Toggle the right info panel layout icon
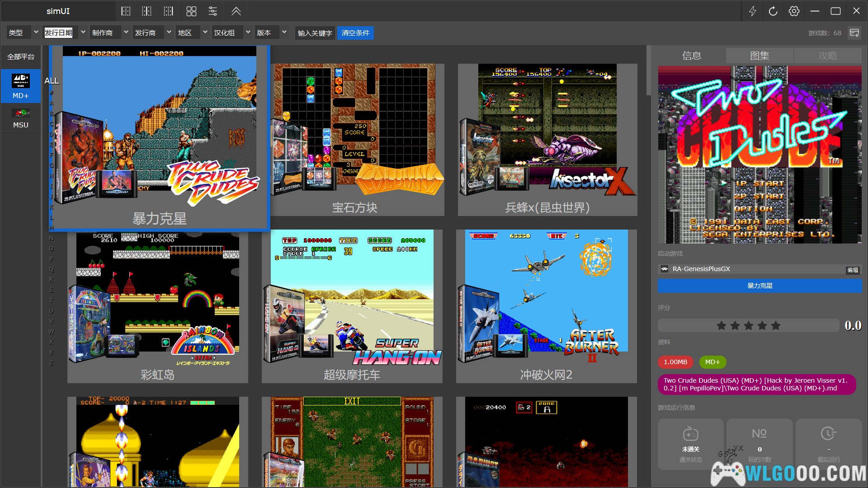This screenshot has height=488, width=868. coord(168,11)
